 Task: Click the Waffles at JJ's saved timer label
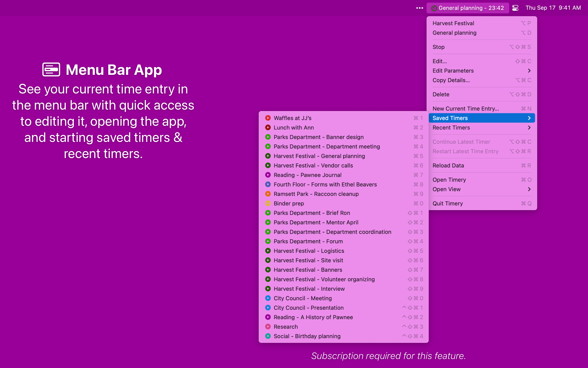pos(293,118)
